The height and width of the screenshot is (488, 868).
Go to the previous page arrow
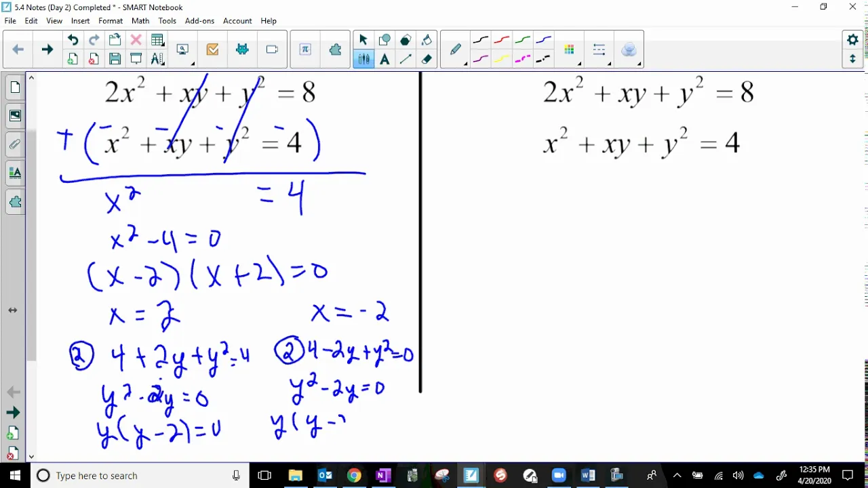[18, 49]
